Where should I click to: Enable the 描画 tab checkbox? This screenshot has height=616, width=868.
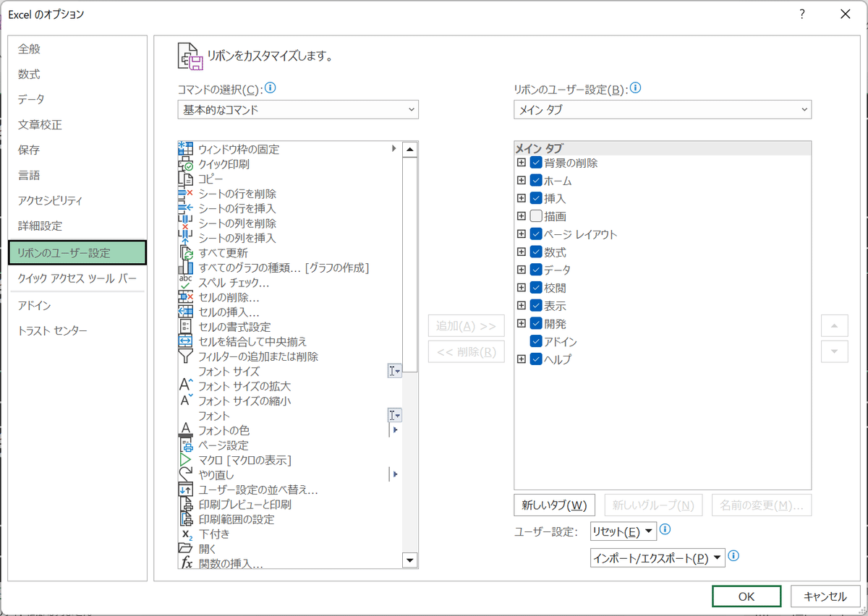point(536,216)
